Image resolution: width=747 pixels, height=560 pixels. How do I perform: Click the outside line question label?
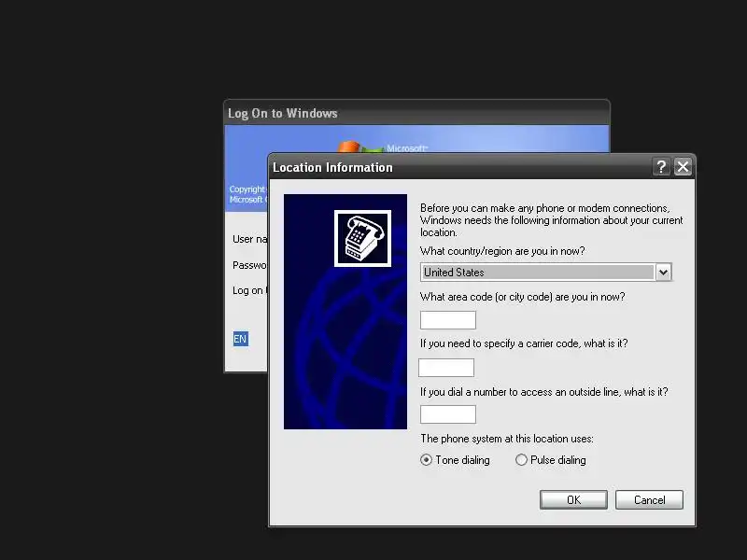[543, 392]
